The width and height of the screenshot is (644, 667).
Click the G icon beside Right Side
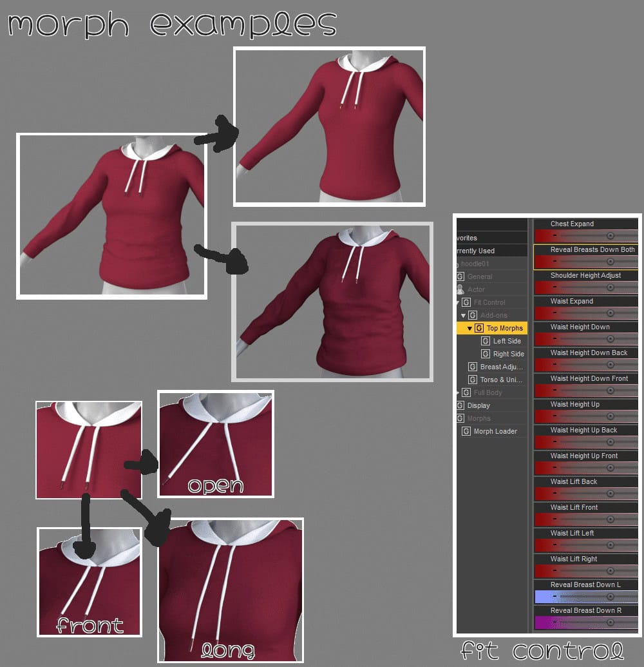(x=486, y=354)
